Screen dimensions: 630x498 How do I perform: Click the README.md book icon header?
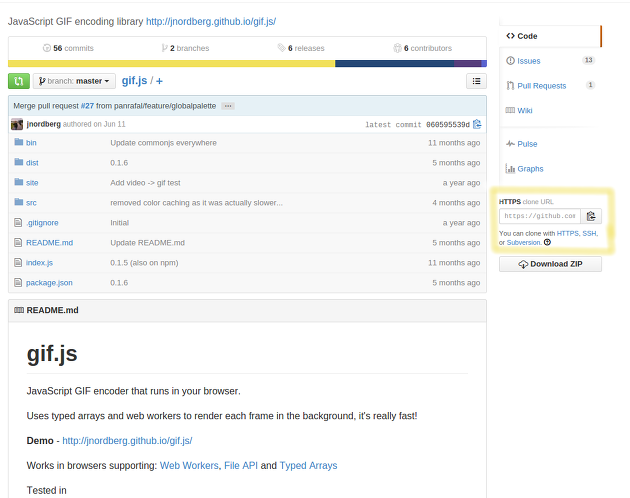(x=19, y=310)
